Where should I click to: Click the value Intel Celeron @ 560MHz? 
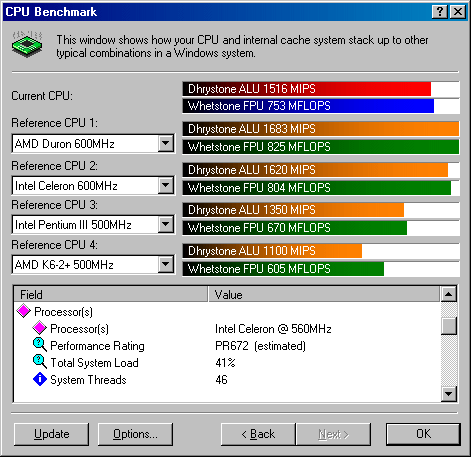273,329
